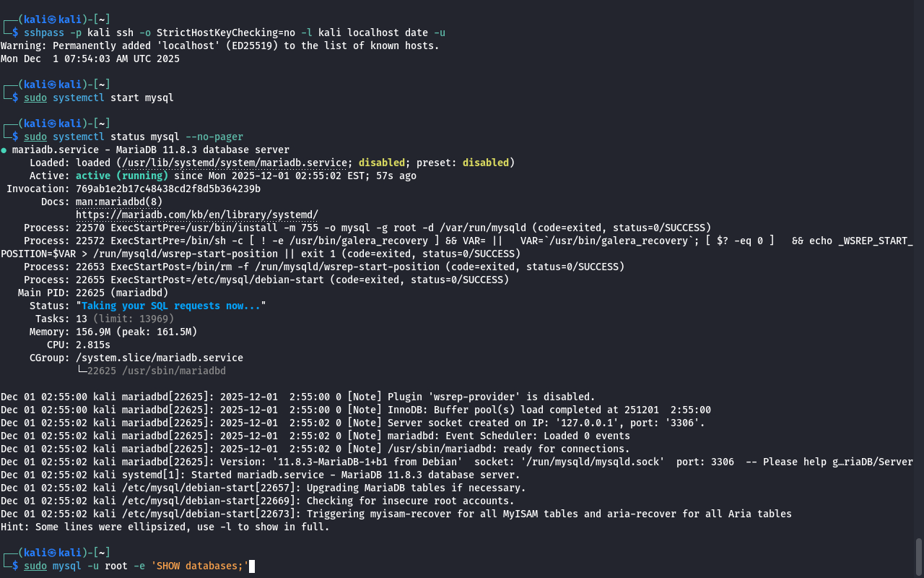Click the green status dot beside mariadb.service
The height and width of the screenshot is (578, 924).
pyautogui.click(x=4, y=150)
